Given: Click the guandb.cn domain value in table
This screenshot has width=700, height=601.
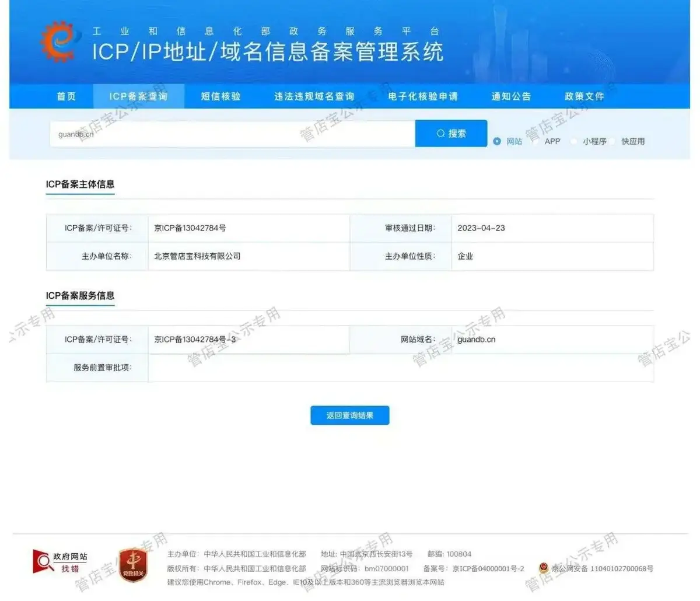Looking at the screenshot, I should (477, 340).
